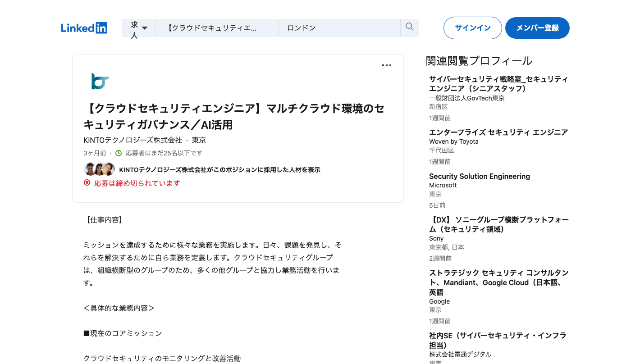631x364 pixels.
Task: Click the 一般財団法人GovTech東京 text
Action: pyautogui.click(x=467, y=98)
